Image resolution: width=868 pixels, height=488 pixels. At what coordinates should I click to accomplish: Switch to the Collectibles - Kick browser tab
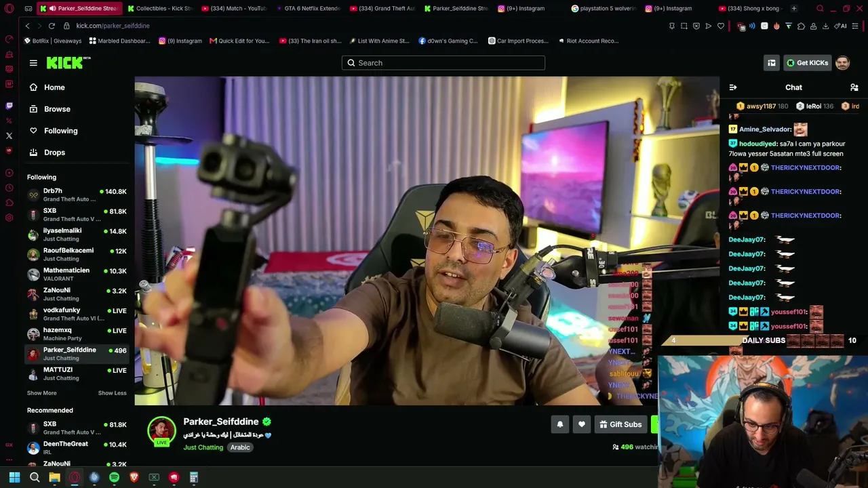(x=159, y=9)
